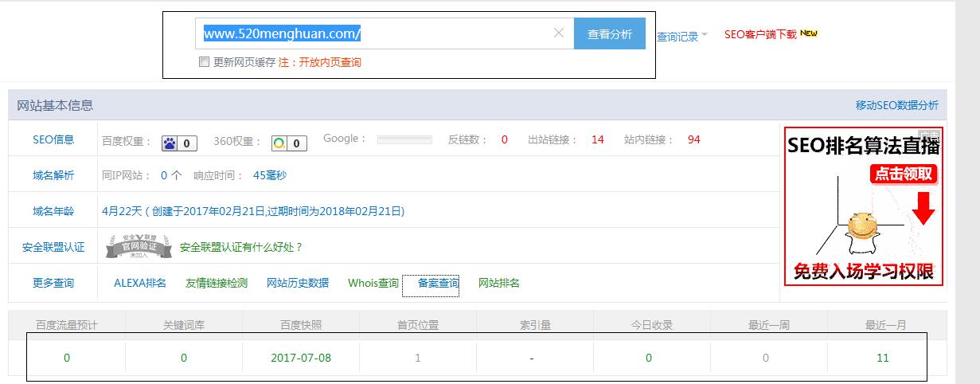Screen dimensions: 980x384
Task: Open the 友情链接检测 link
Action: [x=217, y=283]
